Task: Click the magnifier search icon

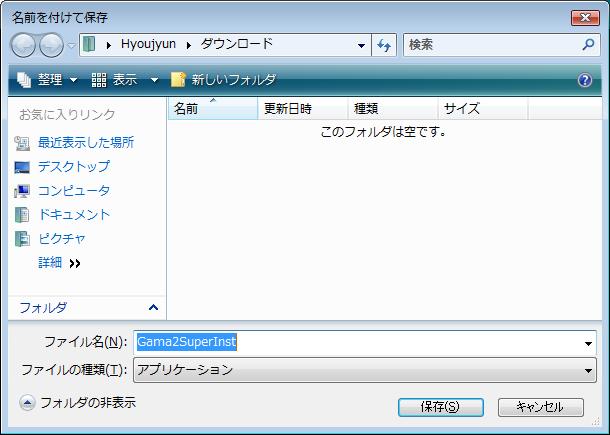Action: [x=588, y=45]
